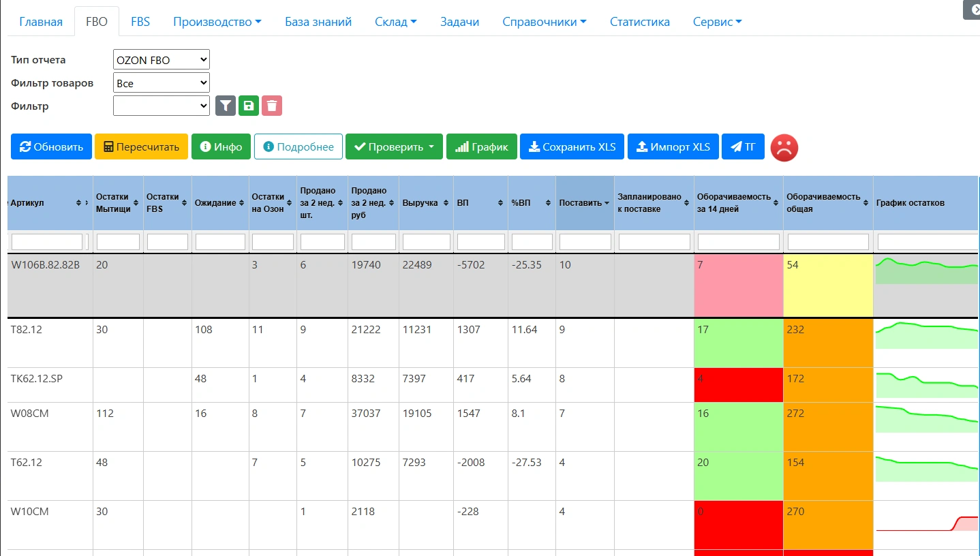Click the ТГ telegram button
980x556 pixels.
click(x=743, y=146)
